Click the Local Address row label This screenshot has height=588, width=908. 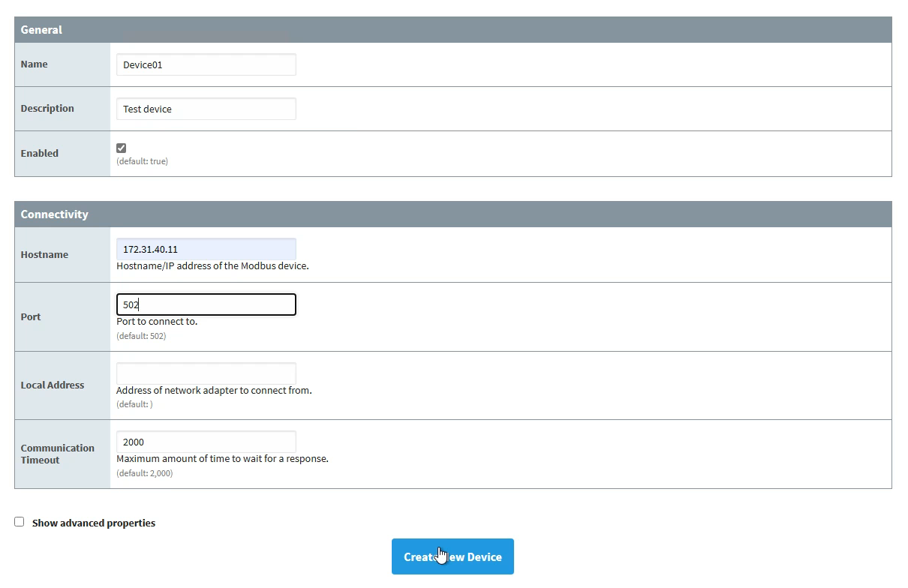tap(53, 384)
